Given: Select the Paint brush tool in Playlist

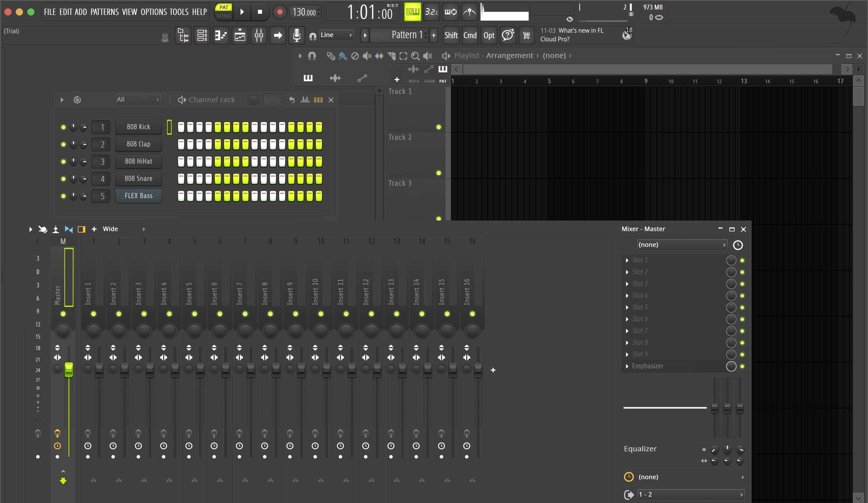Looking at the screenshot, I should coord(343,56).
